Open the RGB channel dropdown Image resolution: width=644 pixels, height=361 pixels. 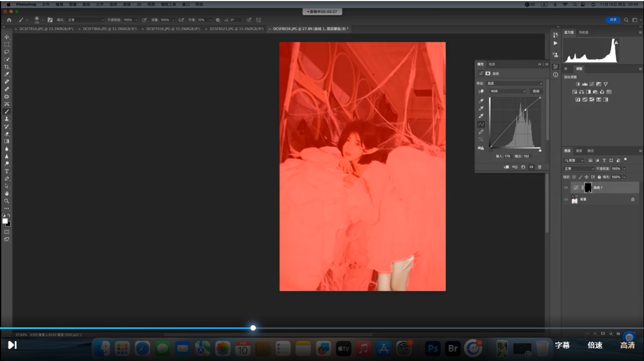point(508,91)
